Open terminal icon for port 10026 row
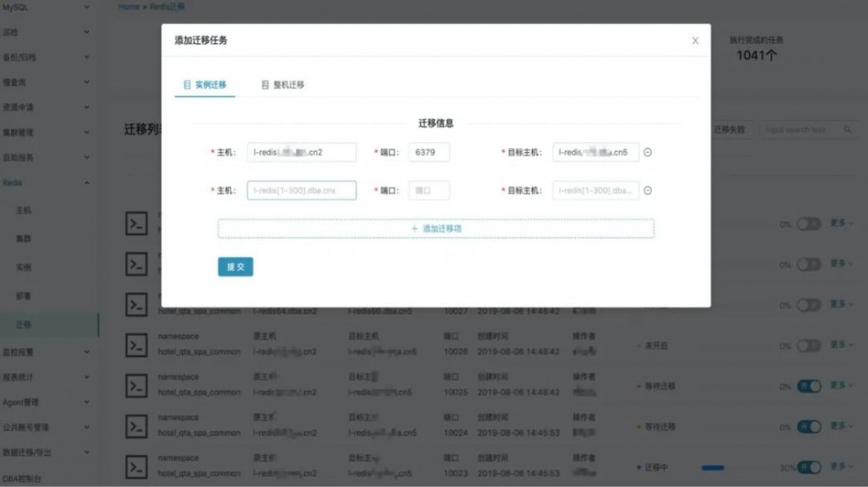Screen dimensions: 868x487 click(x=136, y=346)
